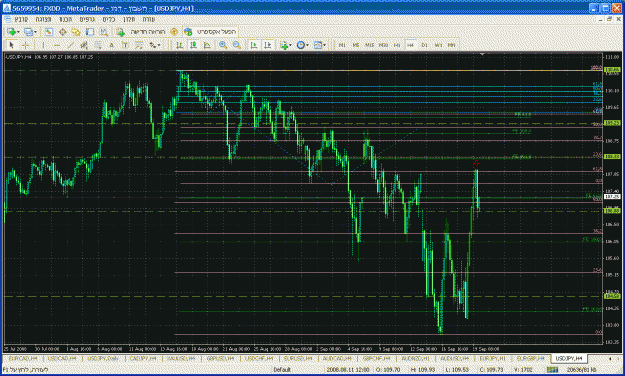Click the Zoom Out magnifier
This screenshot has width=625, height=376.
(237, 45)
